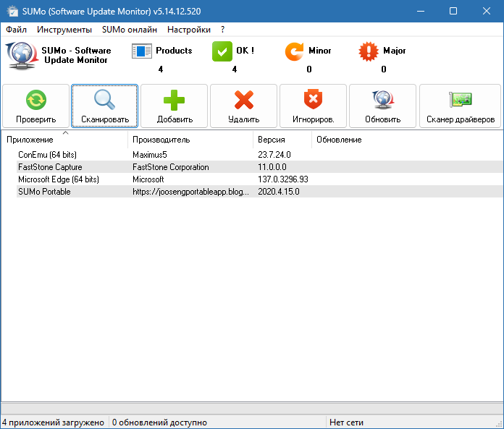
Task: Open the Файл menu
Action: pos(16,30)
